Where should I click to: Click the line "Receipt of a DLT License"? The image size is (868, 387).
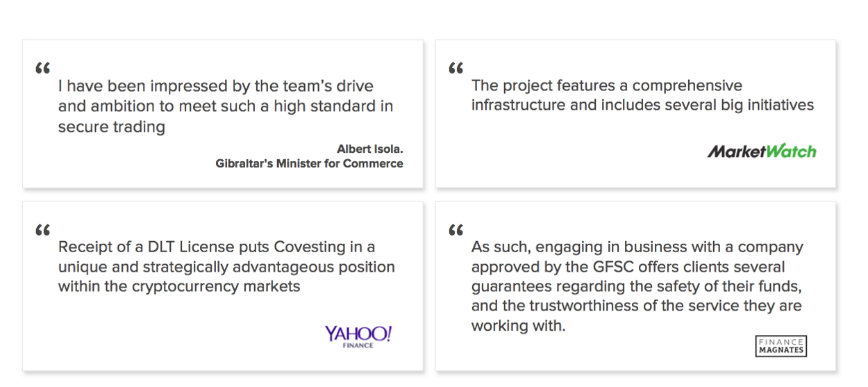(x=217, y=247)
